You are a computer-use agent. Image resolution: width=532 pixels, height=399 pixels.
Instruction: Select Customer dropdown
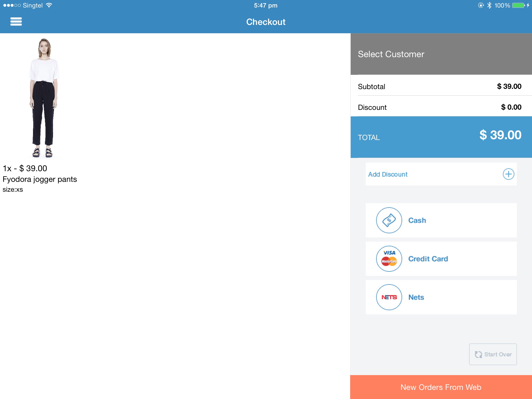441,54
